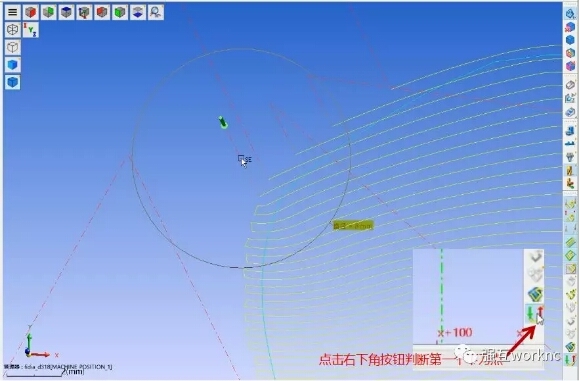Click the orange and green tool pair icon
The width and height of the screenshot is (579, 381).
570,183
